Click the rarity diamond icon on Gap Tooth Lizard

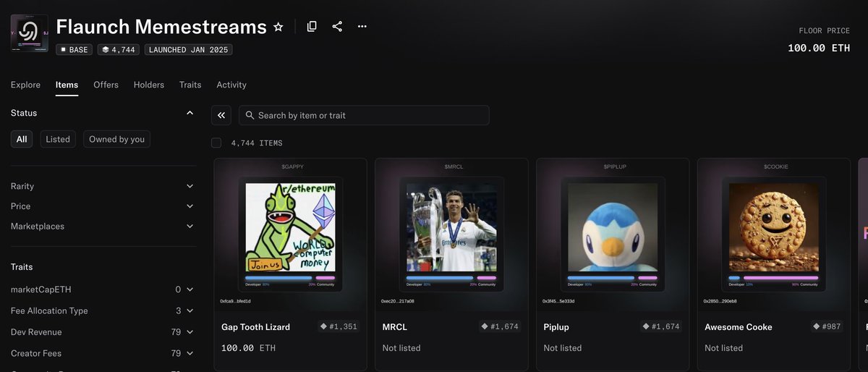click(x=324, y=326)
